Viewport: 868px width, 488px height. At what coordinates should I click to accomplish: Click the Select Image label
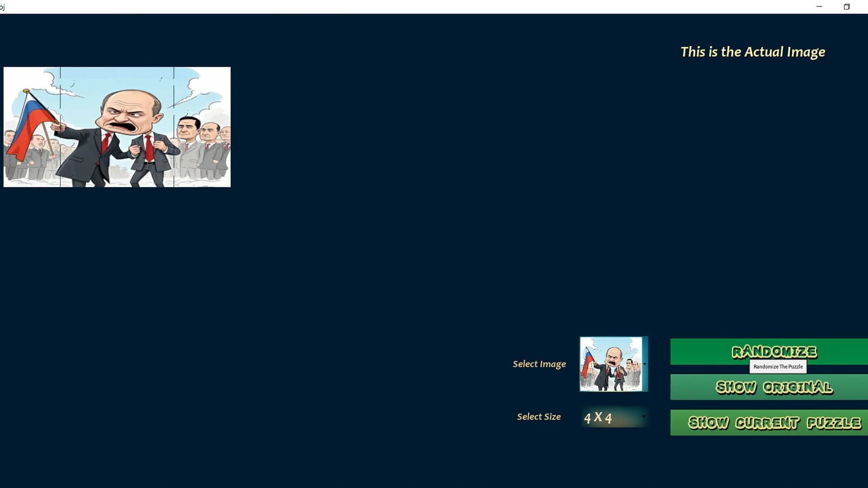tap(539, 364)
